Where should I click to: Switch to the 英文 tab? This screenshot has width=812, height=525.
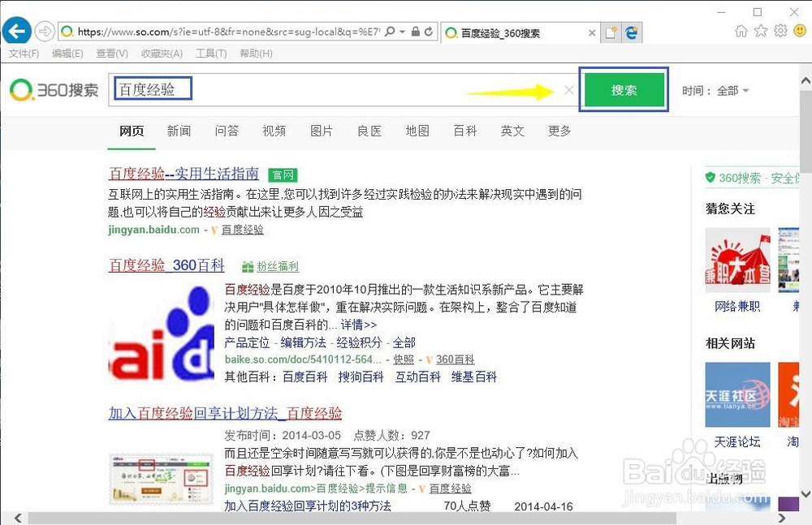pyautogui.click(x=512, y=131)
